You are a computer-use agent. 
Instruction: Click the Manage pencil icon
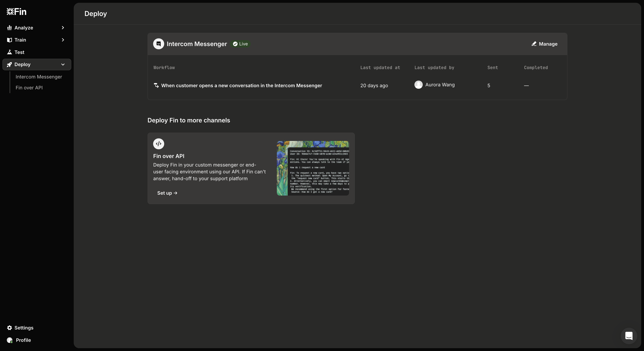tap(534, 44)
